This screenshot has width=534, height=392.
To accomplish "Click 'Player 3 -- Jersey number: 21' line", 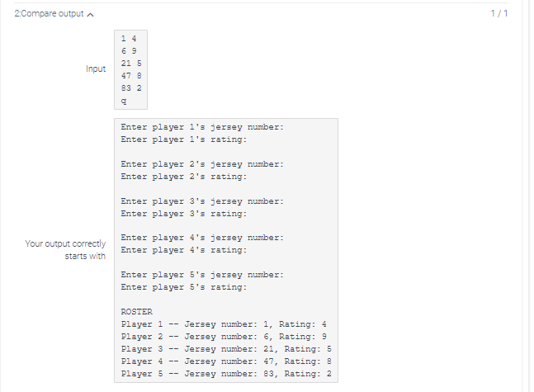I will coord(226,349).
